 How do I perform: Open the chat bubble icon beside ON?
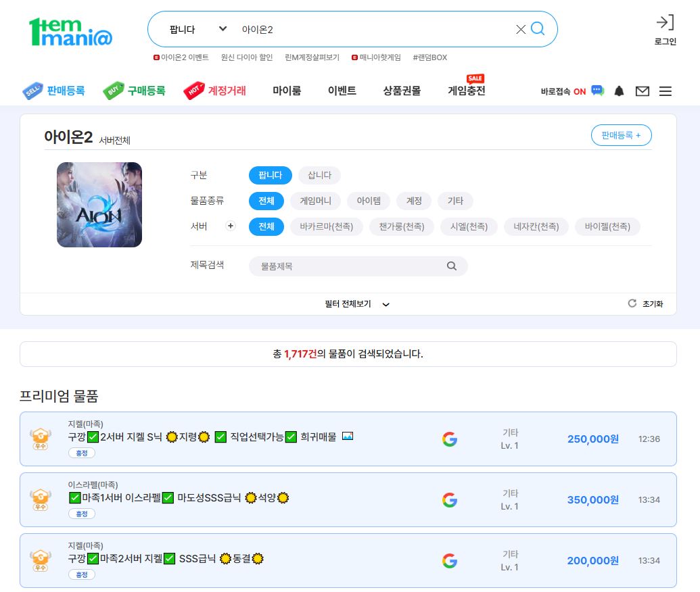point(597,91)
